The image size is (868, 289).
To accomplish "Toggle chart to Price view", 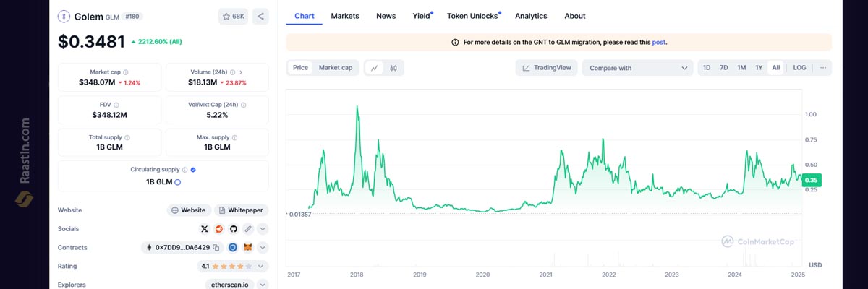I will click(x=300, y=68).
